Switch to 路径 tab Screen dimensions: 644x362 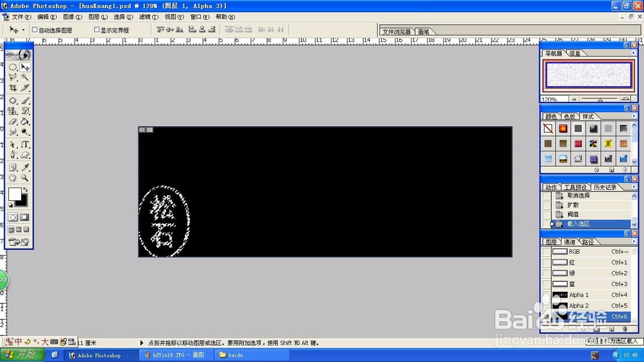588,242
